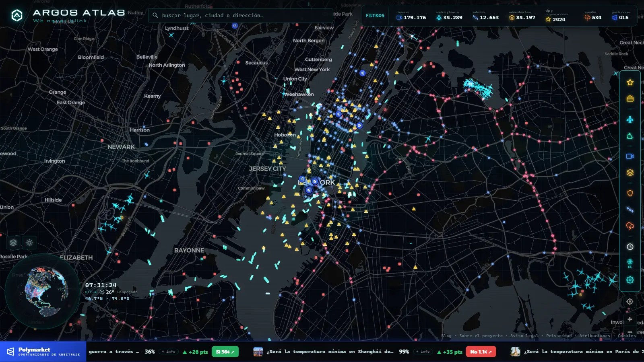Toggle the vip y organizaciones 2424 filter
This screenshot has height=362, width=644.
556,16
